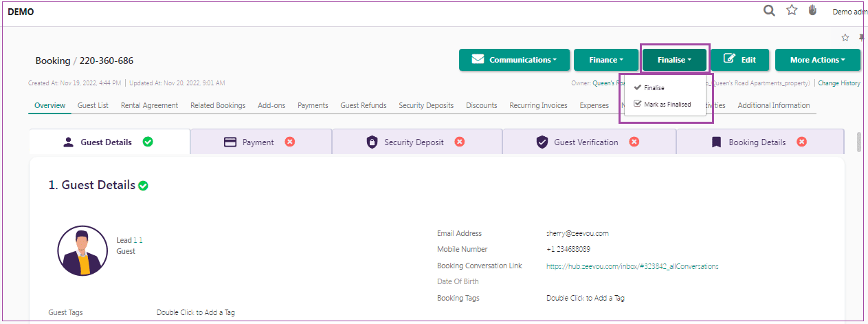Open the Finance dropdown
868x324 pixels.
tap(606, 60)
